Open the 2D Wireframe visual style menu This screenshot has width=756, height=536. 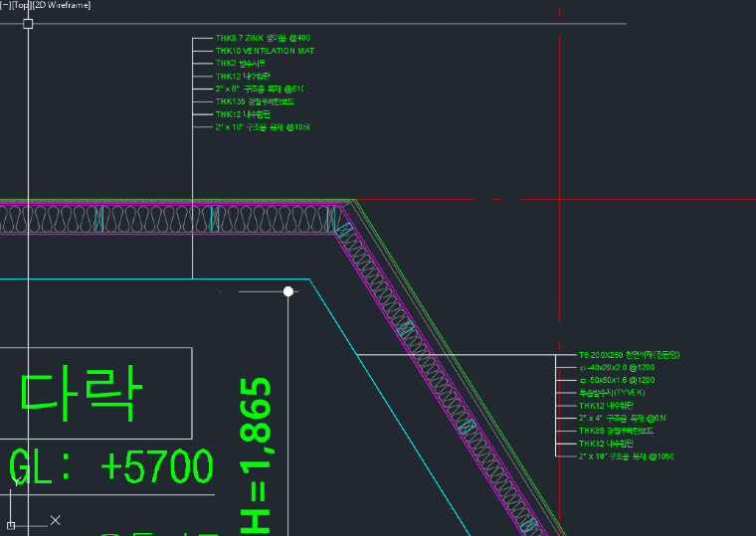coord(62,5)
